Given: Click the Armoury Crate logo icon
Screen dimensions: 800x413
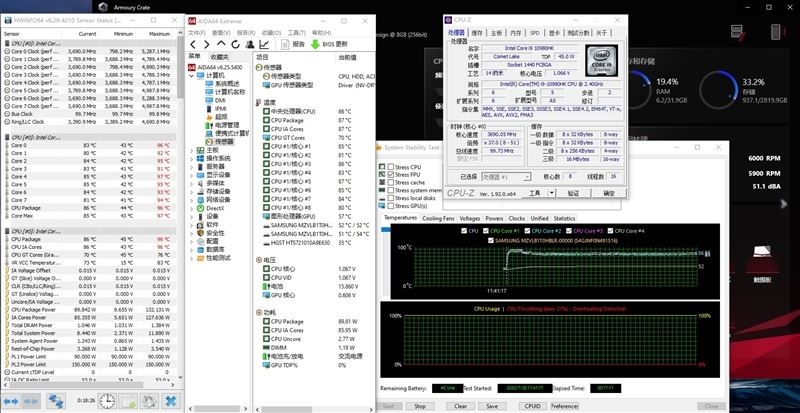Looking at the screenshot, I should [103, 7].
